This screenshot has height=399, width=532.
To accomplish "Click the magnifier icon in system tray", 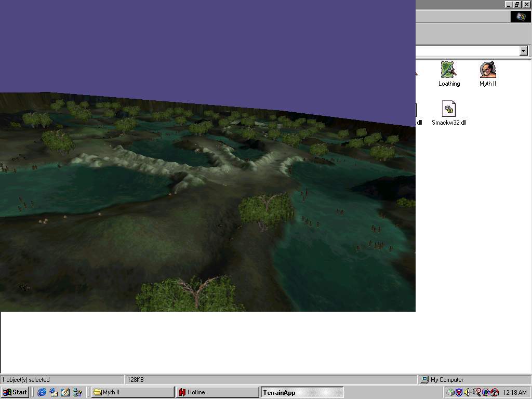I will tap(476, 392).
